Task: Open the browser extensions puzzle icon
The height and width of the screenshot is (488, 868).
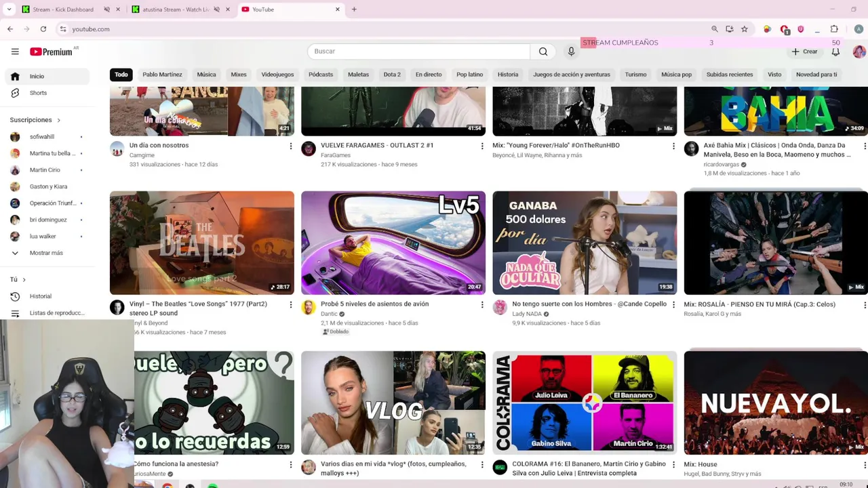Action: 834,29
